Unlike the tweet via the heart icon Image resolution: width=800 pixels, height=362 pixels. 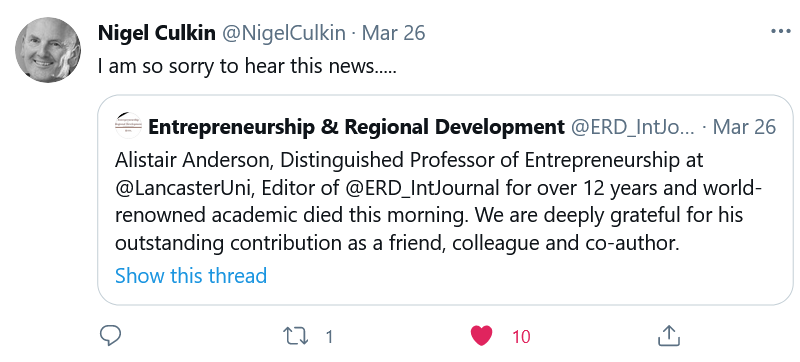[481, 336]
